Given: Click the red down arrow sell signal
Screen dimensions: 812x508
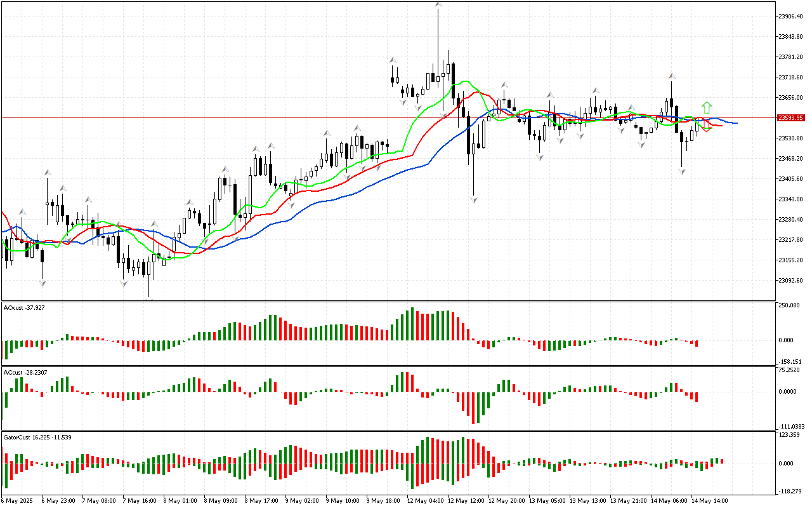Looking at the screenshot, I should [706, 128].
